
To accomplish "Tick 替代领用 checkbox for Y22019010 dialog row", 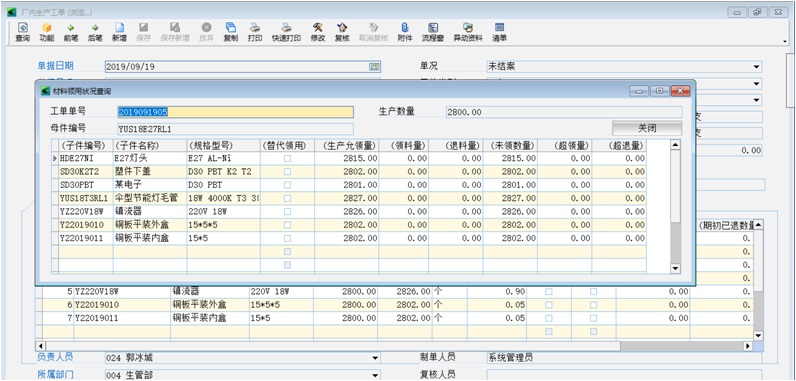I will (x=287, y=225).
